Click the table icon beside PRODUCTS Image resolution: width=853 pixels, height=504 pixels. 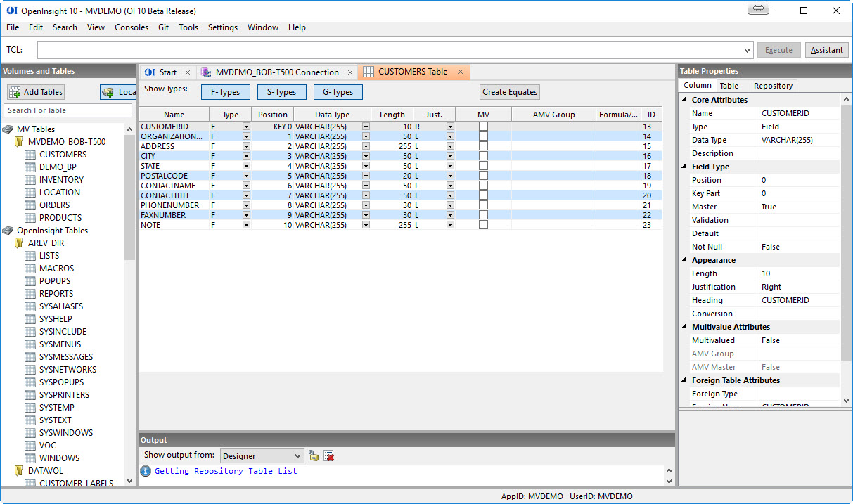pyautogui.click(x=30, y=218)
